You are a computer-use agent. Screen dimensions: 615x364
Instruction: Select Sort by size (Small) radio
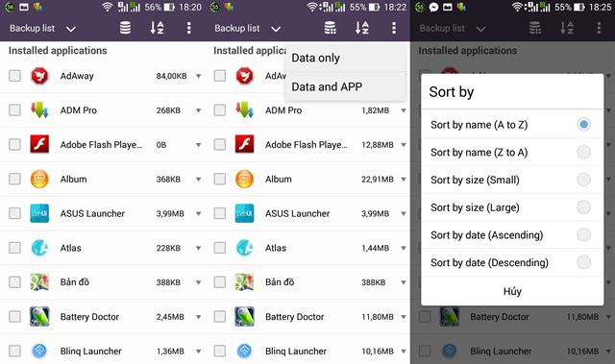pos(583,180)
